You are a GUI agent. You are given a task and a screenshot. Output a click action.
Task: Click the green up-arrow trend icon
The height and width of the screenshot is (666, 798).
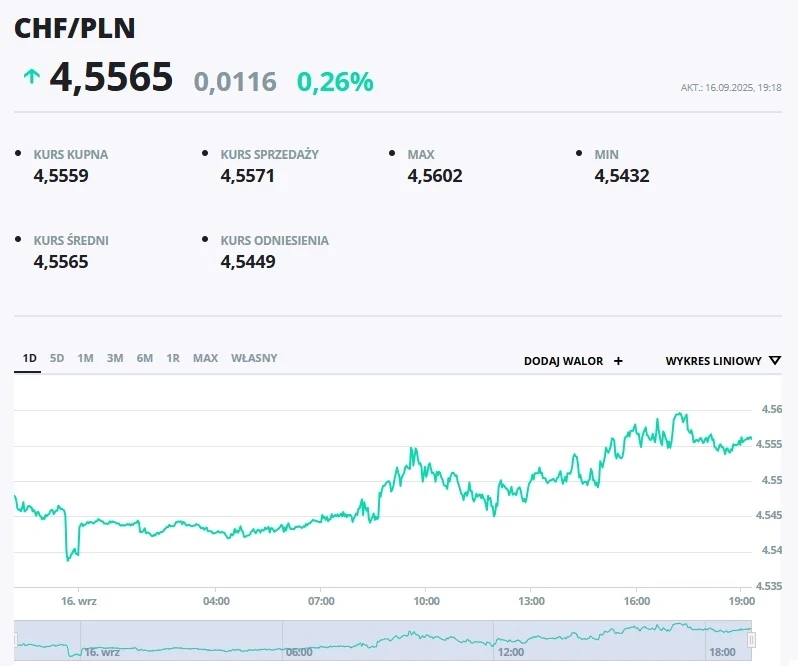coord(32,77)
